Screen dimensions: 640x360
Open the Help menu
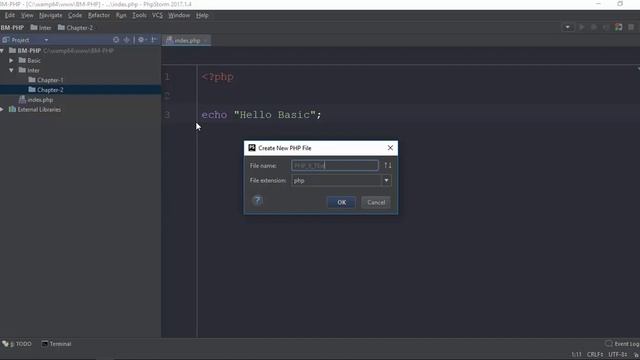[202, 15]
